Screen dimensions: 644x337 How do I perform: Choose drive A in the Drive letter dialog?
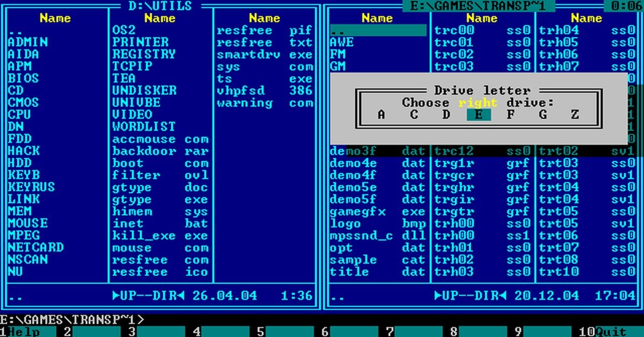coord(381,114)
